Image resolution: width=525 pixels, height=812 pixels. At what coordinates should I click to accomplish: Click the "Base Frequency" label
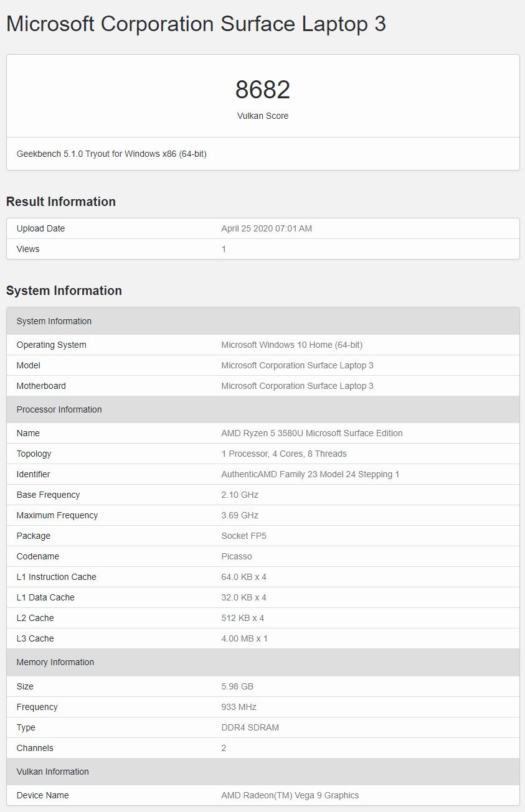tap(49, 495)
